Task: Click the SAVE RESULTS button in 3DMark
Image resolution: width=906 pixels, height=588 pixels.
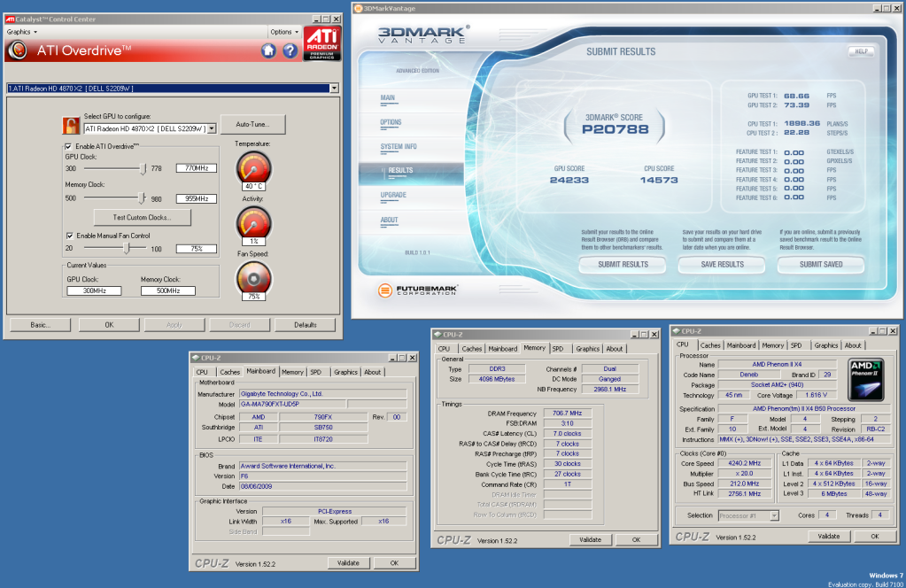Action: [x=723, y=265]
